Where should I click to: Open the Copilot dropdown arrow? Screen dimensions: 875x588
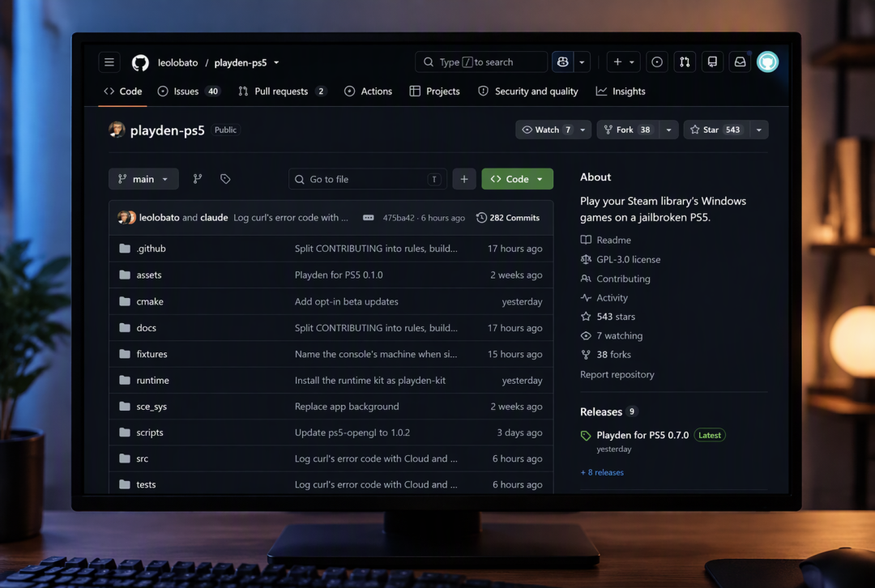(x=582, y=62)
